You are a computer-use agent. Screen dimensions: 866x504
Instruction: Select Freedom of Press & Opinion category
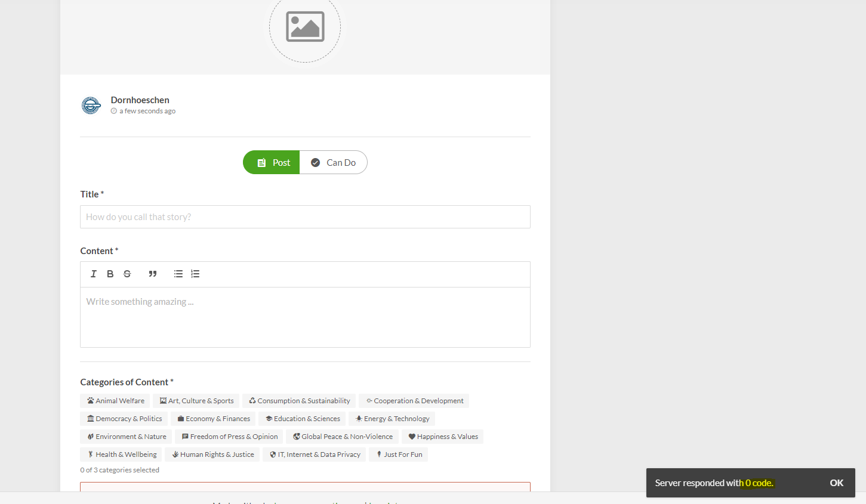[x=229, y=437]
